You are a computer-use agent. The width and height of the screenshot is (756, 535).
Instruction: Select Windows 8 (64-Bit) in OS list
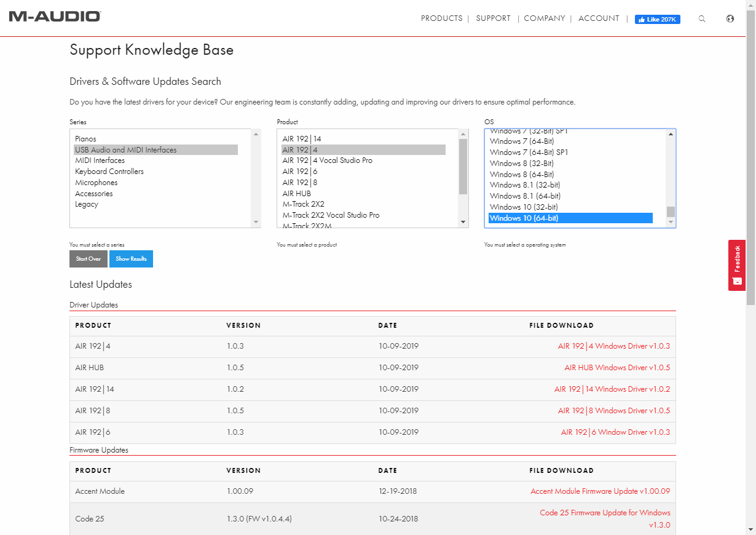point(570,174)
